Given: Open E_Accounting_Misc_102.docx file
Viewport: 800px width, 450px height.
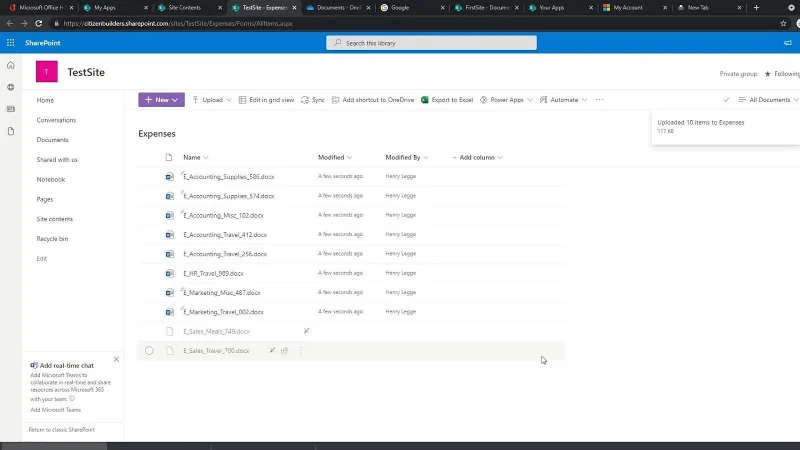Looking at the screenshot, I should pyautogui.click(x=223, y=215).
